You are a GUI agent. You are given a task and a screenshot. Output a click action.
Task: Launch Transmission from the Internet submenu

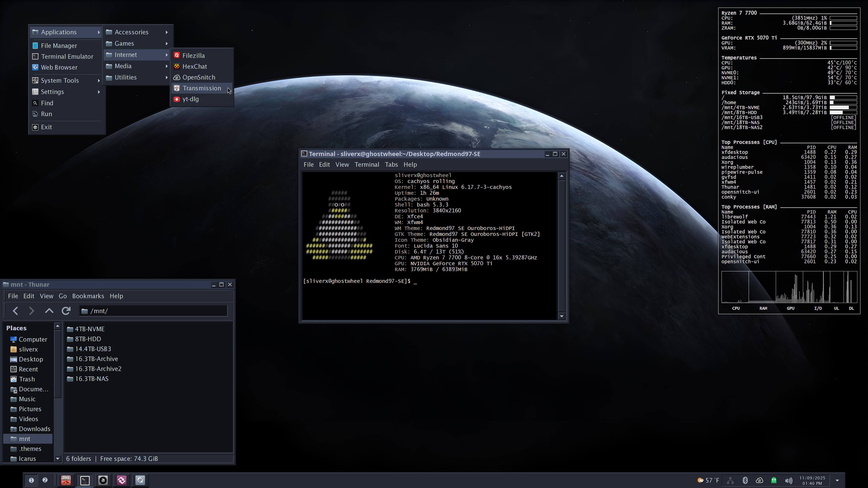(x=201, y=88)
